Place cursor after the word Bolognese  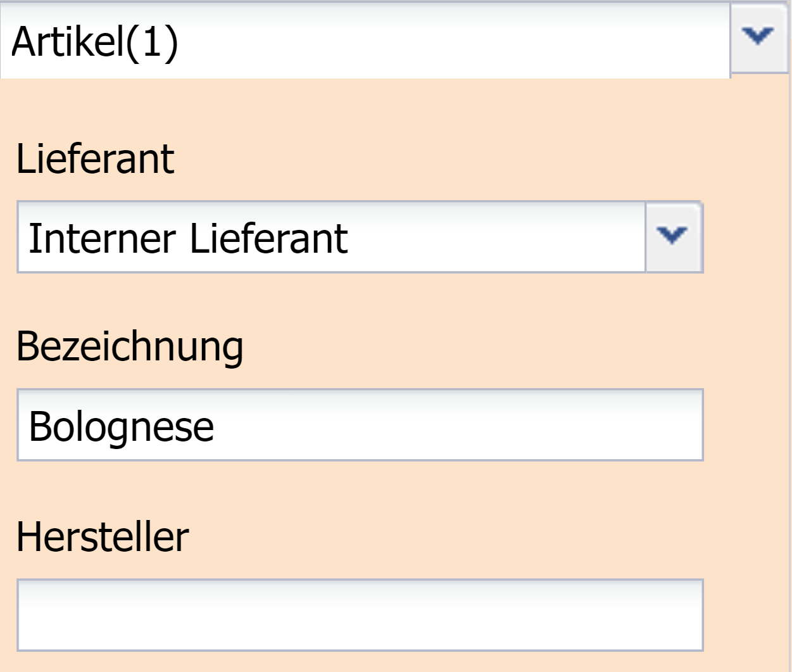[217, 426]
